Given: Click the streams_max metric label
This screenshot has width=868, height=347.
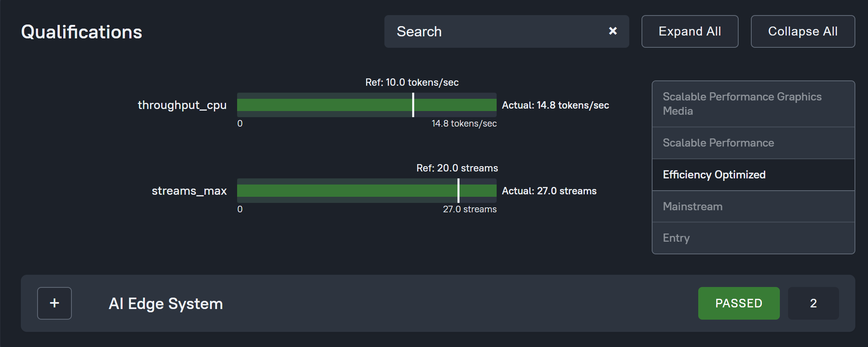Looking at the screenshot, I should click(189, 191).
